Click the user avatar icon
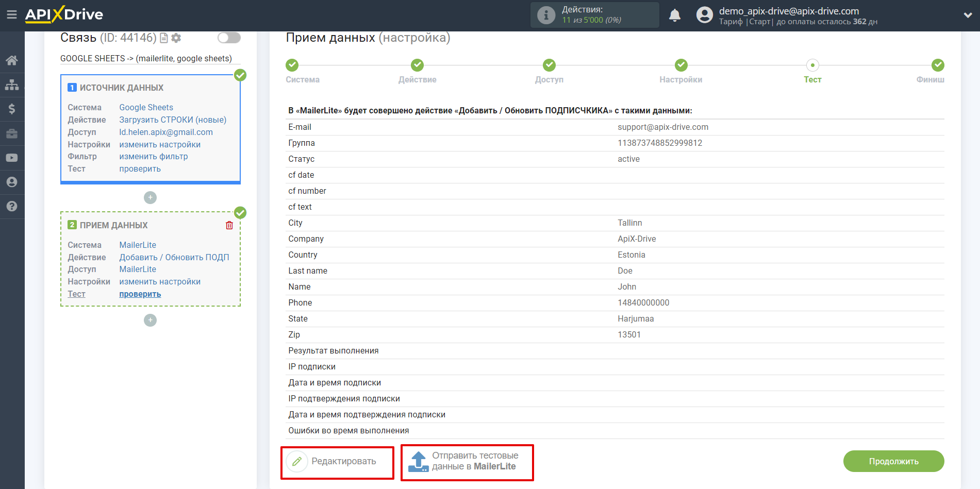The image size is (980, 489). pyautogui.click(x=704, y=15)
